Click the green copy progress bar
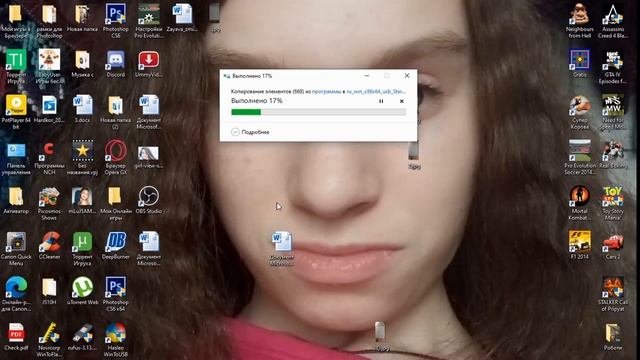Image resolution: width=640 pixels, height=360 pixels. pyautogui.click(x=318, y=112)
